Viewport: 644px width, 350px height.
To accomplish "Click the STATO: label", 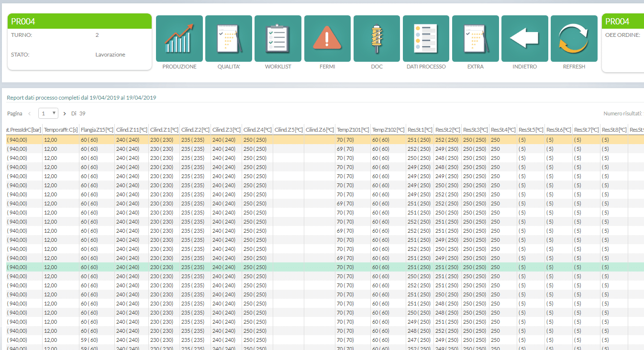I will tap(20, 55).
